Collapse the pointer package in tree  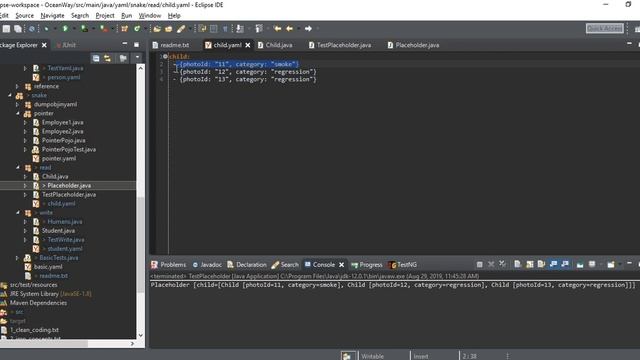coord(18,113)
